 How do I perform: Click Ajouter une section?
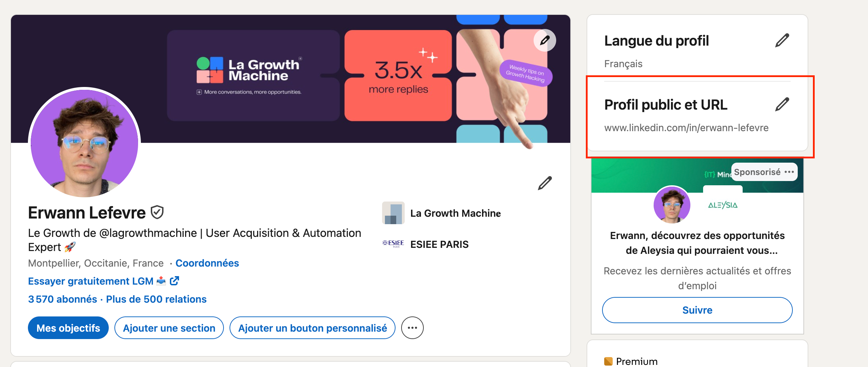pyautogui.click(x=169, y=328)
